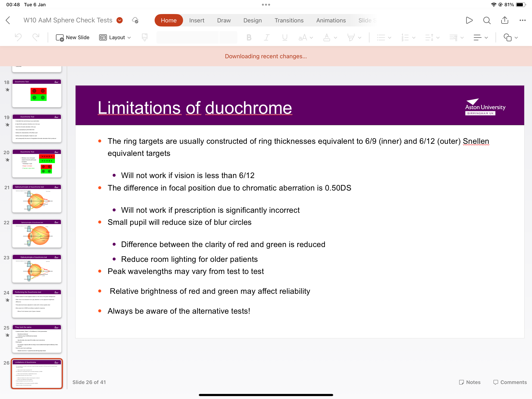The image size is (532, 399).
Task: Expand the shapes dropdown
Action: point(511,37)
